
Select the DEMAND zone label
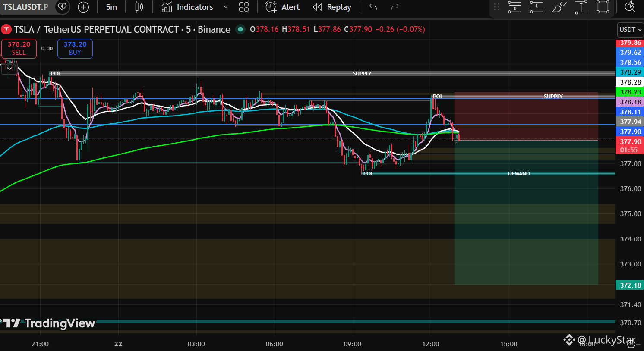click(518, 173)
